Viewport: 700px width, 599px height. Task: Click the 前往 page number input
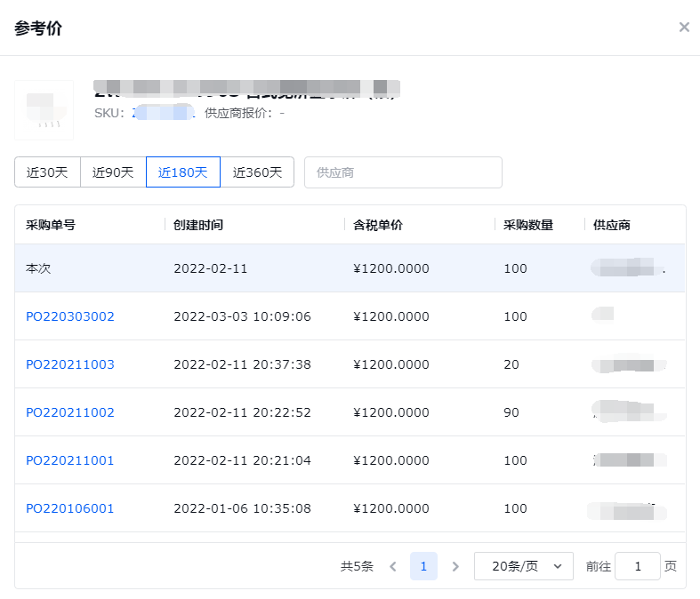tap(637, 566)
